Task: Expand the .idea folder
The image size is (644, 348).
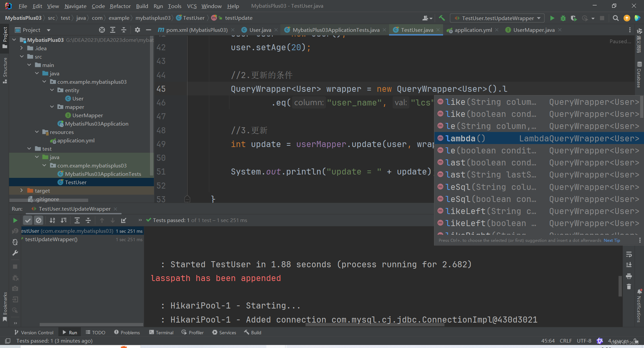Action: (22, 48)
